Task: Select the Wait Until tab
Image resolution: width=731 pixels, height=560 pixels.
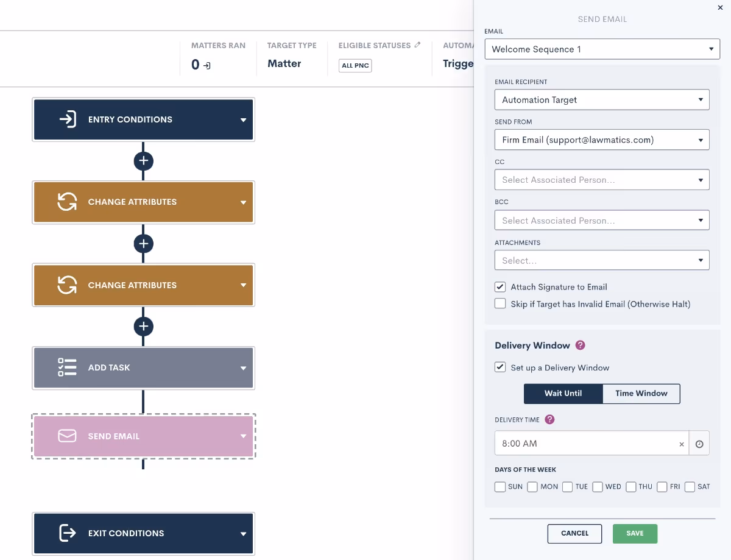Action: click(x=563, y=394)
